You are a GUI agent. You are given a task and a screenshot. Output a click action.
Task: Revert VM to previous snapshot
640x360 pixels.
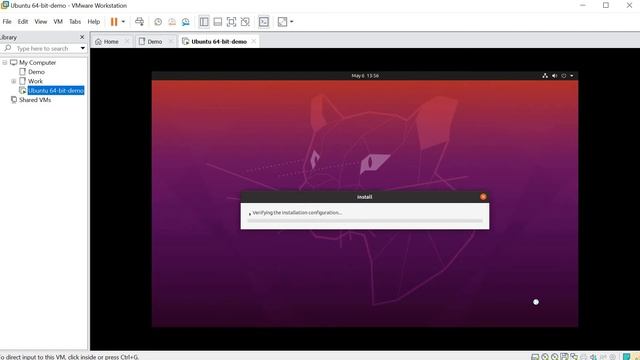click(x=172, y=22)
